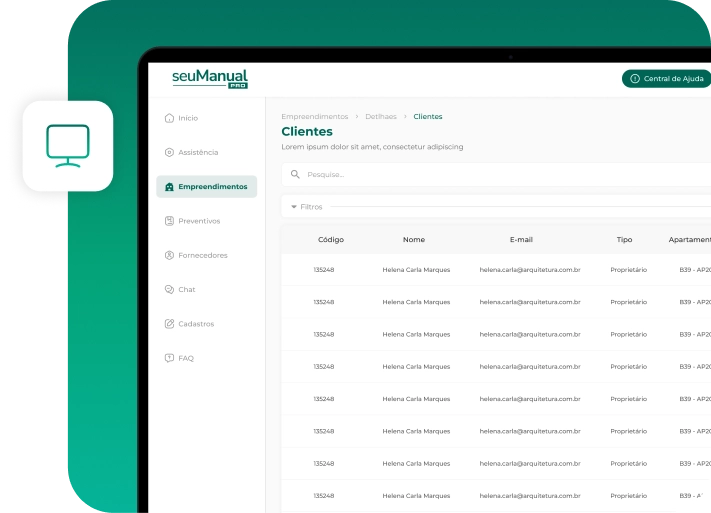Click the Preventivos sidebar icon
Image resolution: width=711 pixels, height=513 pixels.
pyautogui.click(x=169, y=221)
